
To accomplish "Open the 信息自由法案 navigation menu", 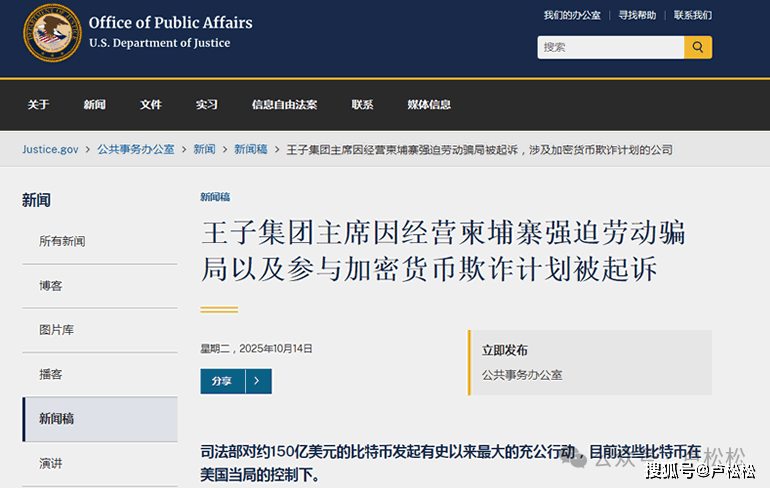I will tap(284, 105).
